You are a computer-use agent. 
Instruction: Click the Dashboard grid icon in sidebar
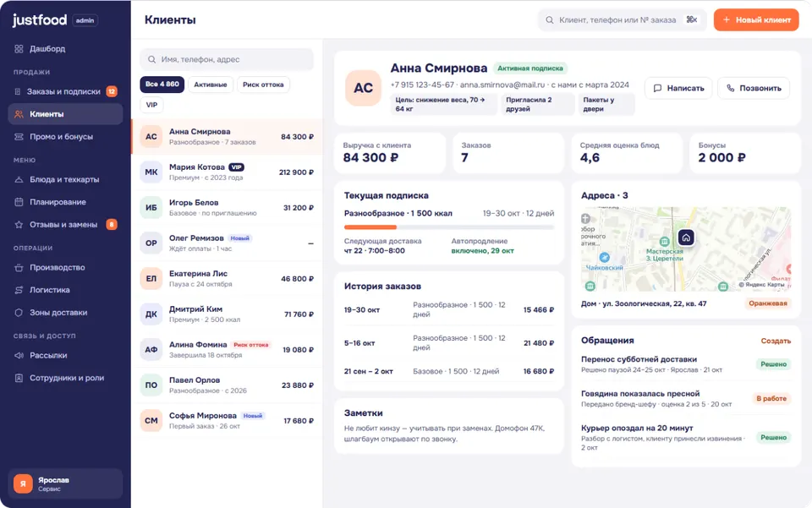19,49
